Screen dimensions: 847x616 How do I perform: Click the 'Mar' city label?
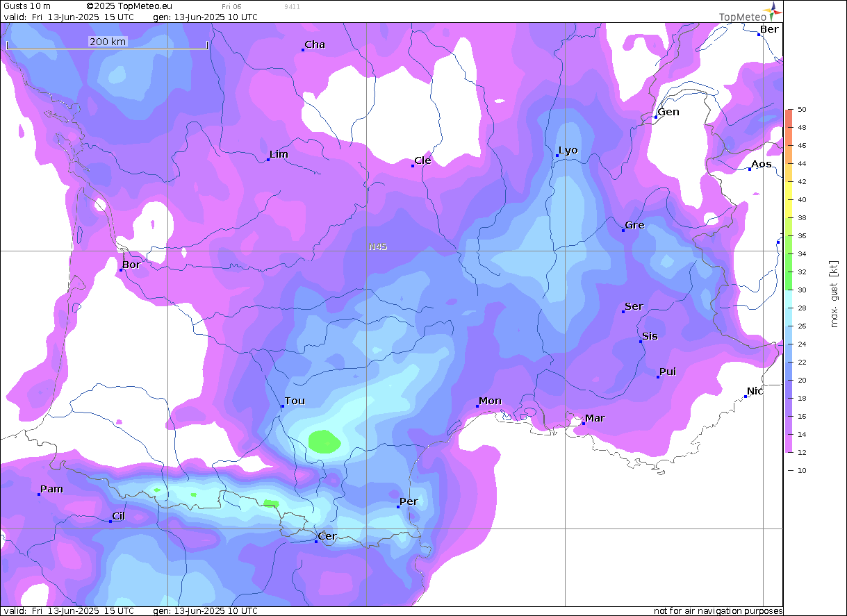tap(595, 418)
